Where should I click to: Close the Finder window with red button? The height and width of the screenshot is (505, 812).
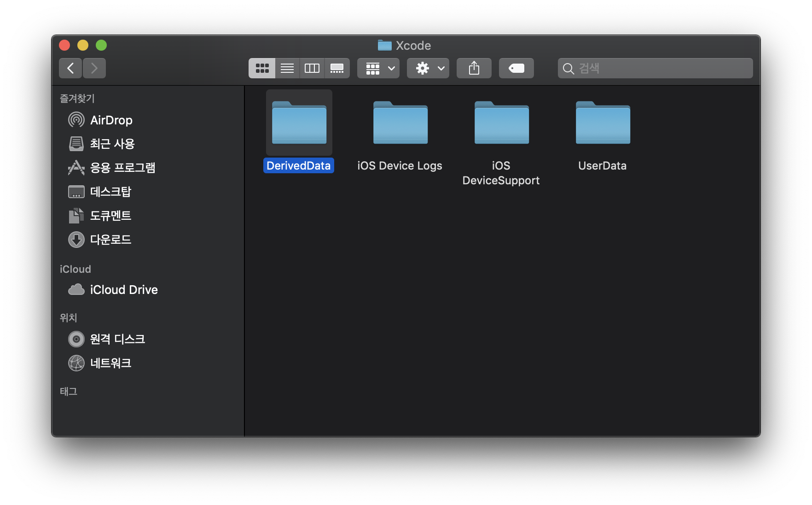click(x=64, y=45)
